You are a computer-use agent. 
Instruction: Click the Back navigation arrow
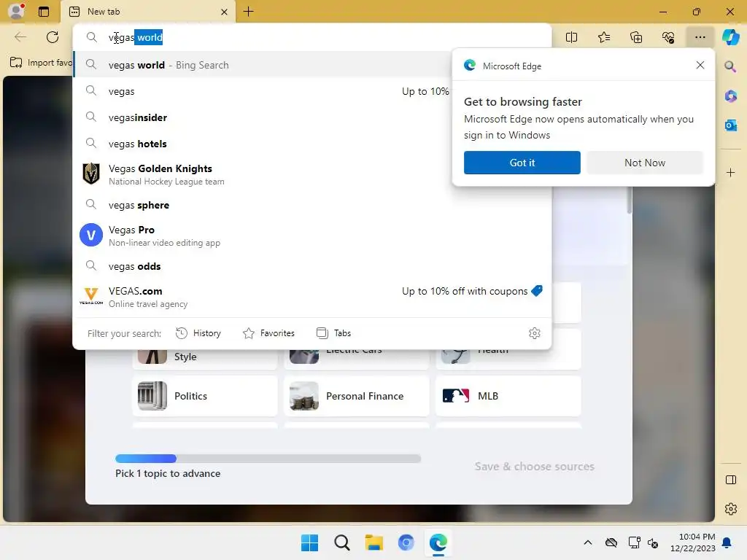coord(20,37)
